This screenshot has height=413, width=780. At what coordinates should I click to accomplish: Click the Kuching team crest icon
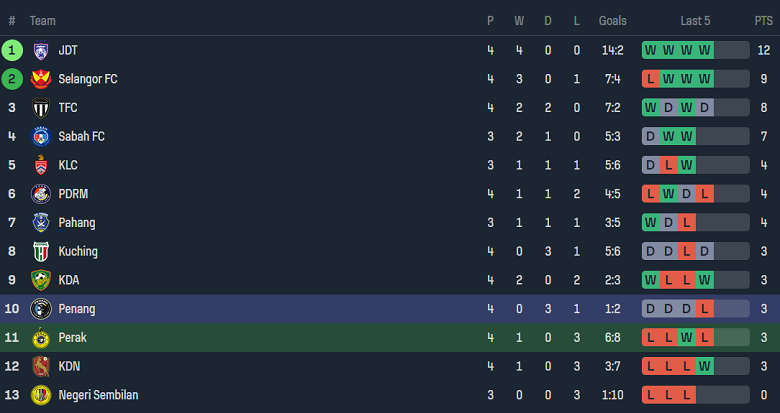[41, 251]
